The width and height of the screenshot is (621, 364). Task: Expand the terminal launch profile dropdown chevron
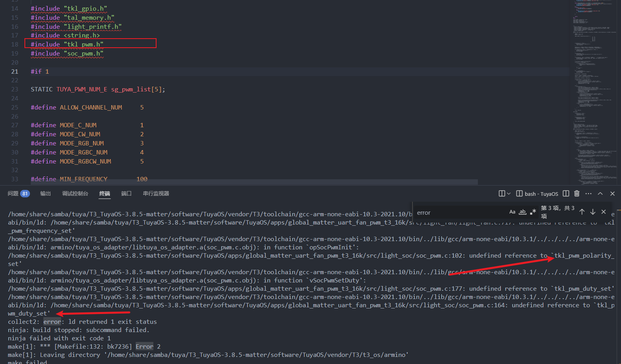tap(509, 193)
